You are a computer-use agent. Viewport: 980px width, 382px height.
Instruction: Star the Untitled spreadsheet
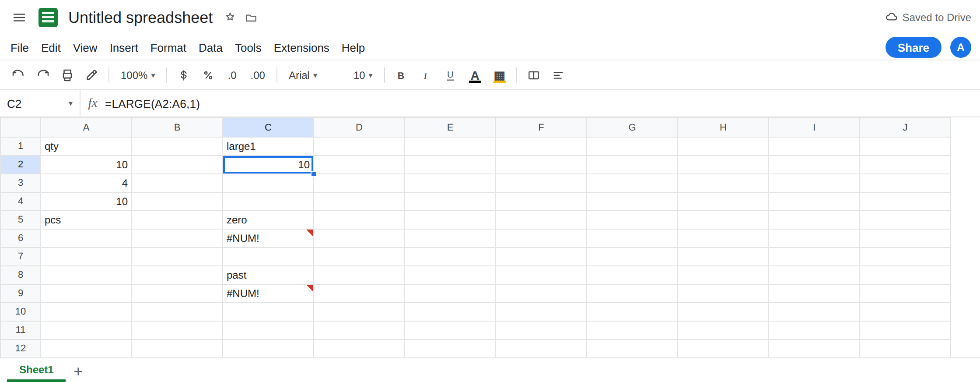pyautogui.click(x=230, y=17)
